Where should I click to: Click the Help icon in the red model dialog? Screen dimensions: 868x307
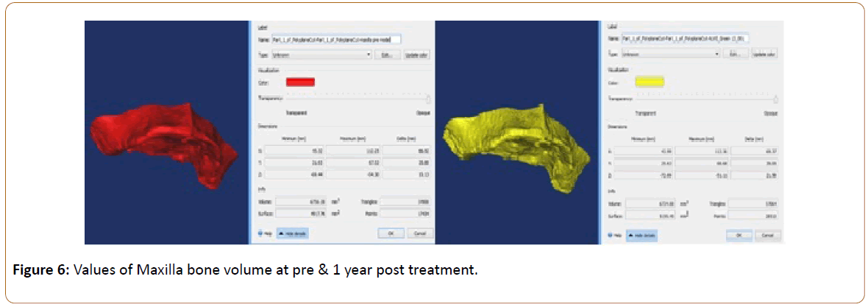point(260,233)
